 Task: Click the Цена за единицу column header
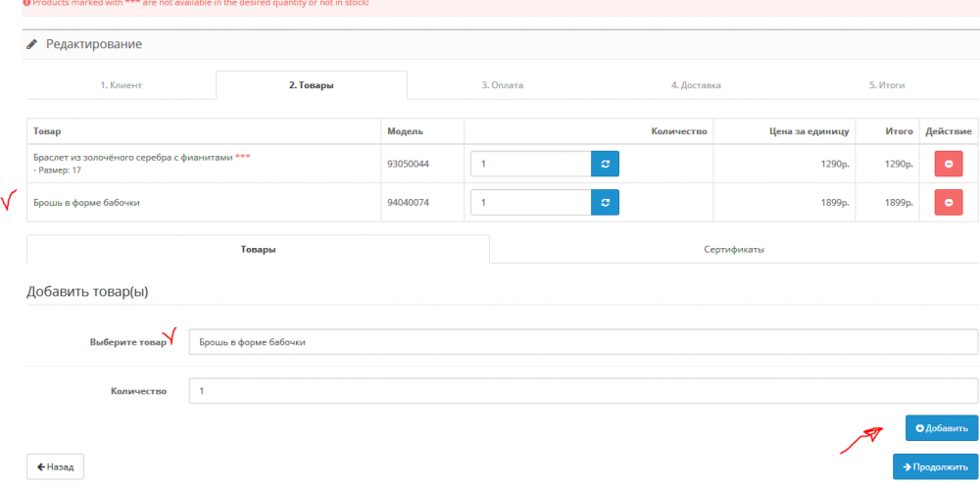[808, 131]
